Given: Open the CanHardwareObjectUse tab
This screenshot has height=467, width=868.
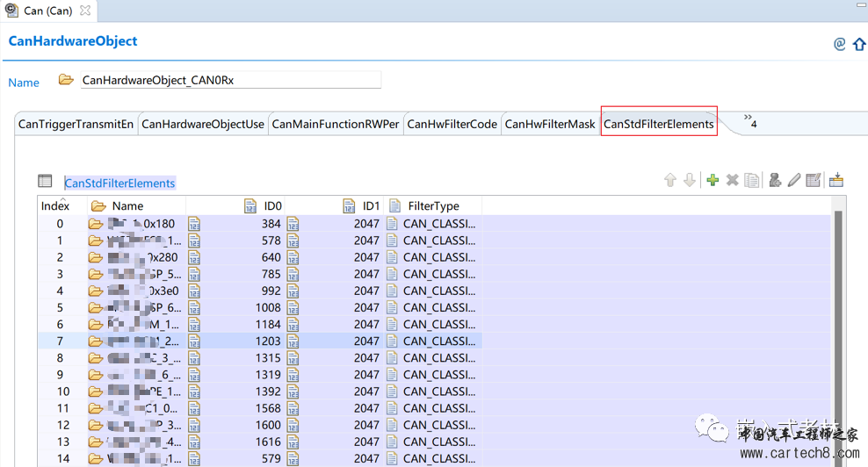Looking at the screenshot, I should [203, 124].
